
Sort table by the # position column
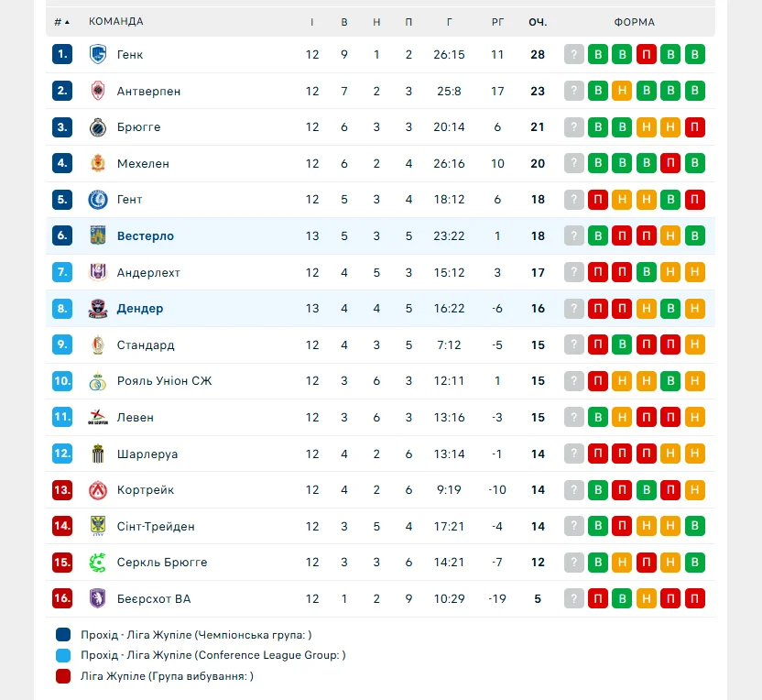[x=61, y=22]
